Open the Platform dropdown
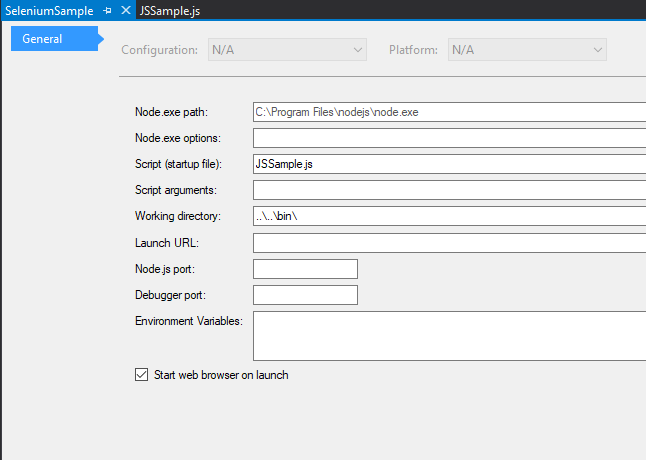The height and width of the screenshot is (460, 646). [x=527, y=50]
